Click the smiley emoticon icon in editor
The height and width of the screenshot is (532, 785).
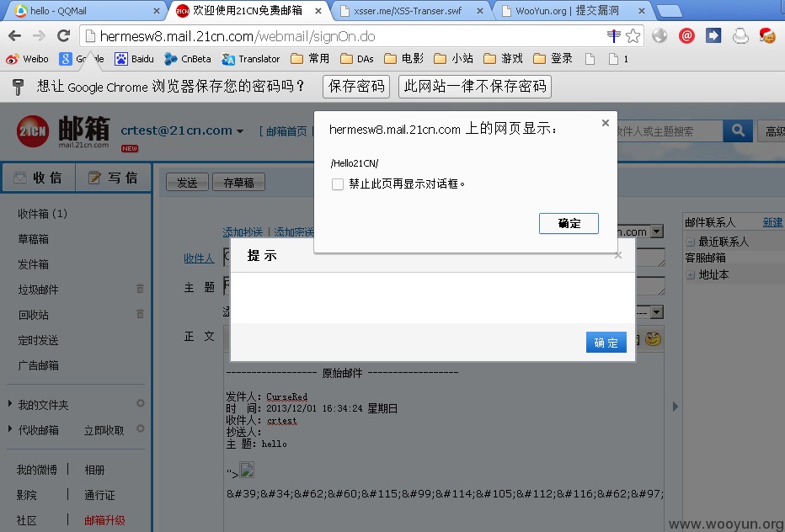coord(653,339)
